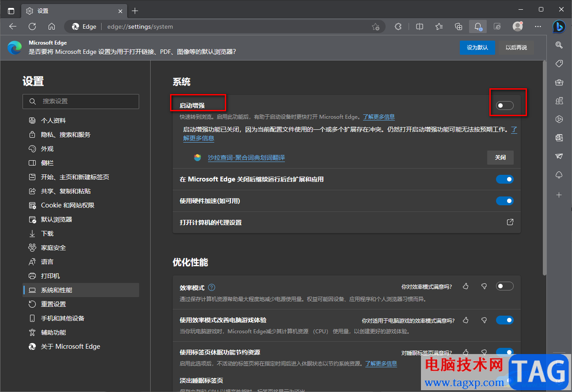Click the 以后再说 button
The width and height of the screenshot is (572, 392).
click(516, 47)
